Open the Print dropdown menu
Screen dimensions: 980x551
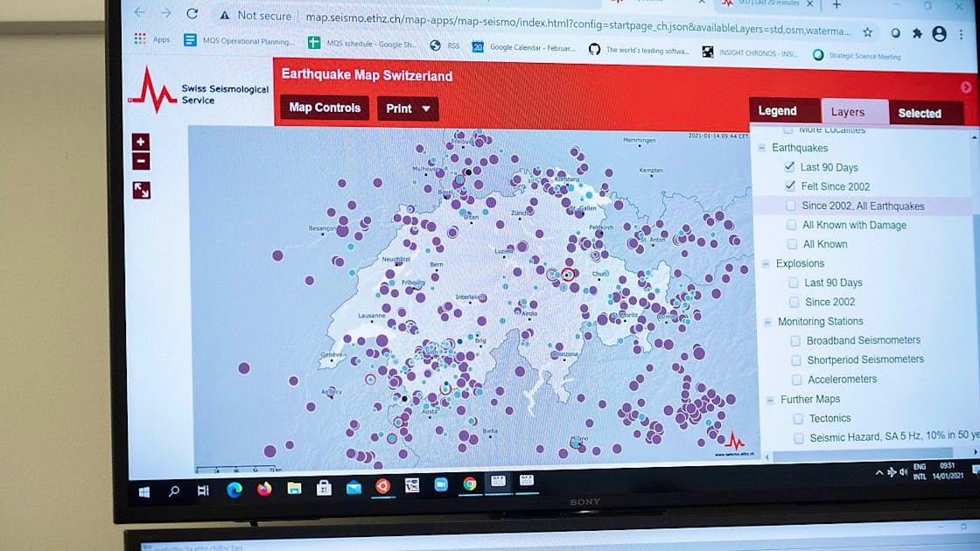click(x=408, y=108)
